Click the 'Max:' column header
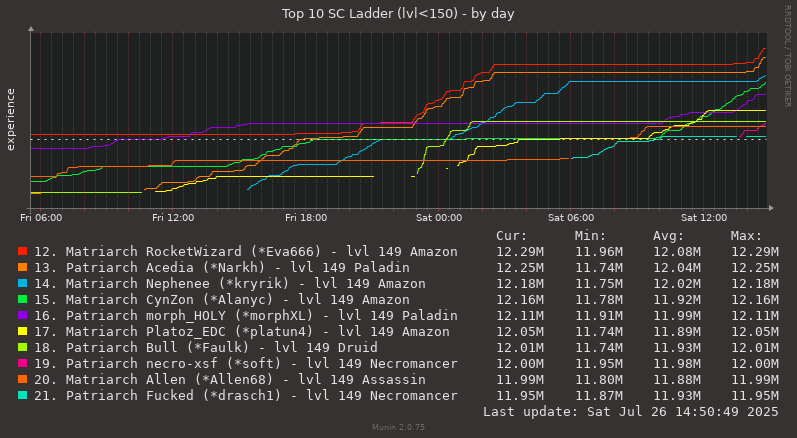 [x=747, y=236]
